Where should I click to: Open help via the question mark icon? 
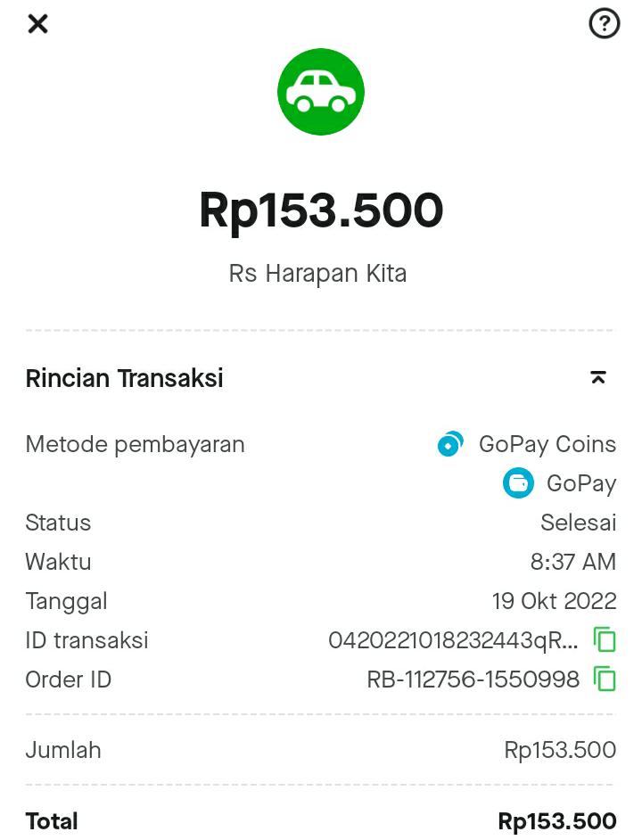click(x=605, y=24)
